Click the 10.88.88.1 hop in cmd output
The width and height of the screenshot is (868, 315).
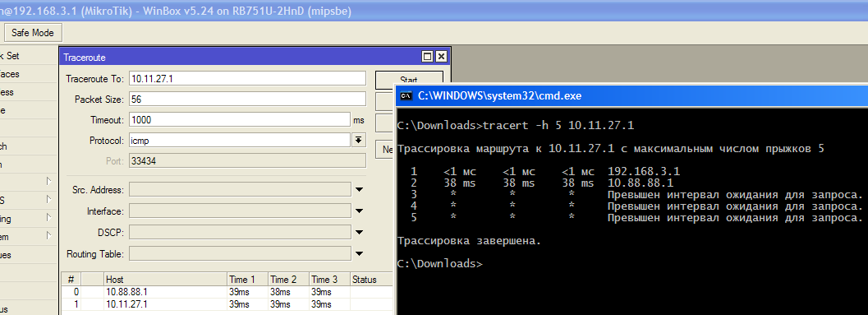point(641,183)
